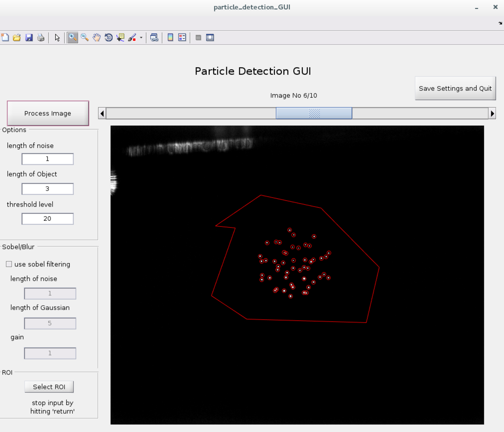Click the Select ROI button
Screen dimensions: 504x432
point(49,387)
